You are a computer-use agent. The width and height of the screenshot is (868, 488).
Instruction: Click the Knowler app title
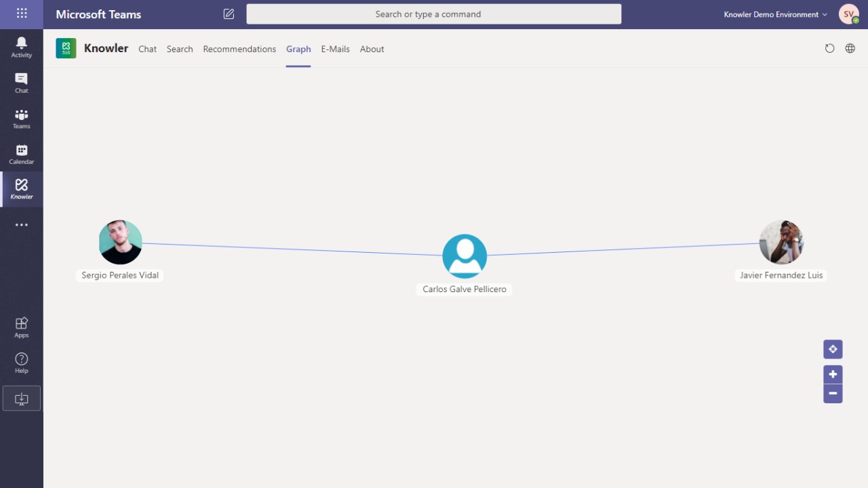coord(106,48)
